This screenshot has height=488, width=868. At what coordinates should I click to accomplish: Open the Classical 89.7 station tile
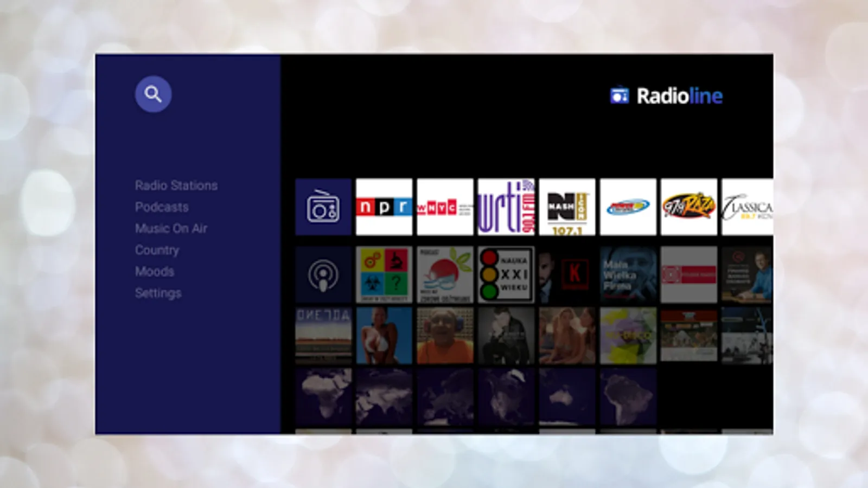click(748, 207)
